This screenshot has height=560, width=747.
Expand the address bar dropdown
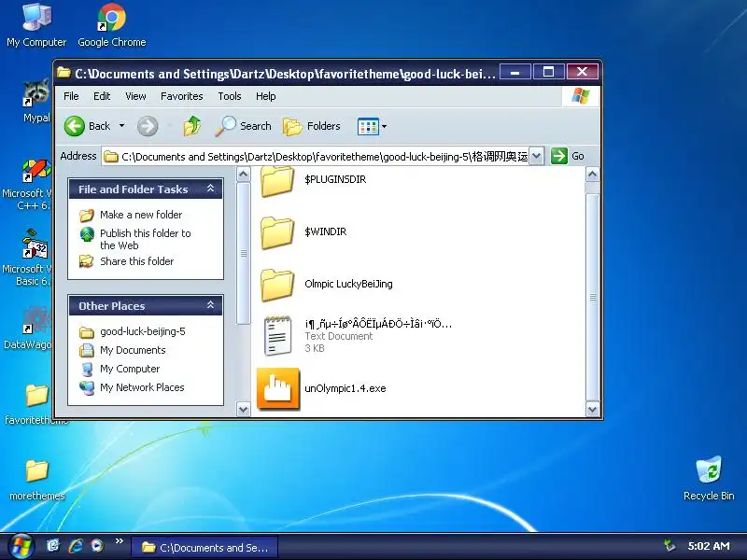click(x=536, y=156)
